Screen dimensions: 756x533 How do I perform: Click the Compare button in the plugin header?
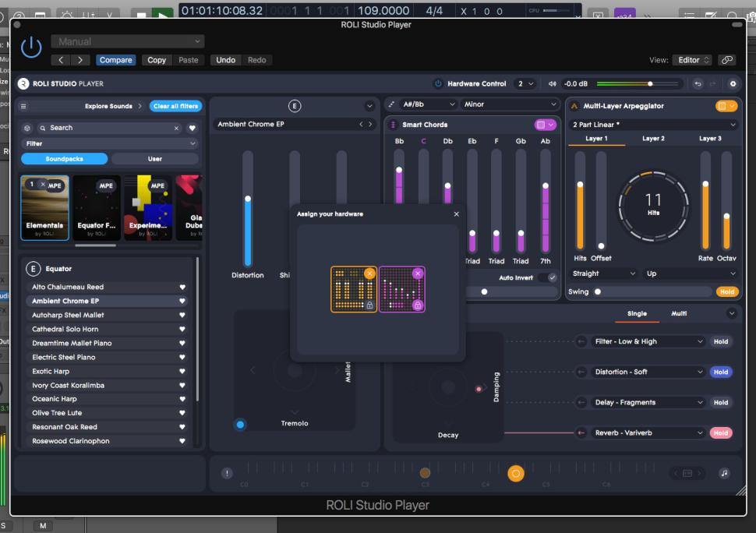pos(115,58)
